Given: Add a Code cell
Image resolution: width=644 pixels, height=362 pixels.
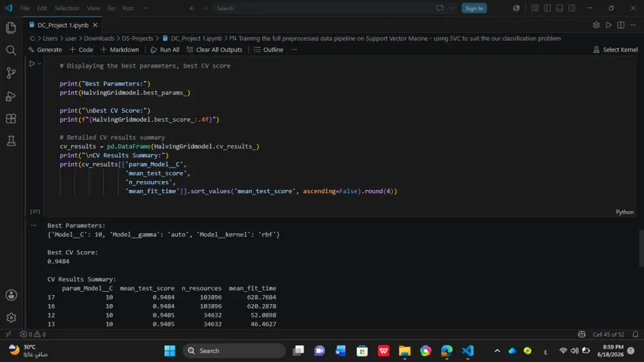Looking at the screenshot, I should pyautogui.click(x=81, y=50).
